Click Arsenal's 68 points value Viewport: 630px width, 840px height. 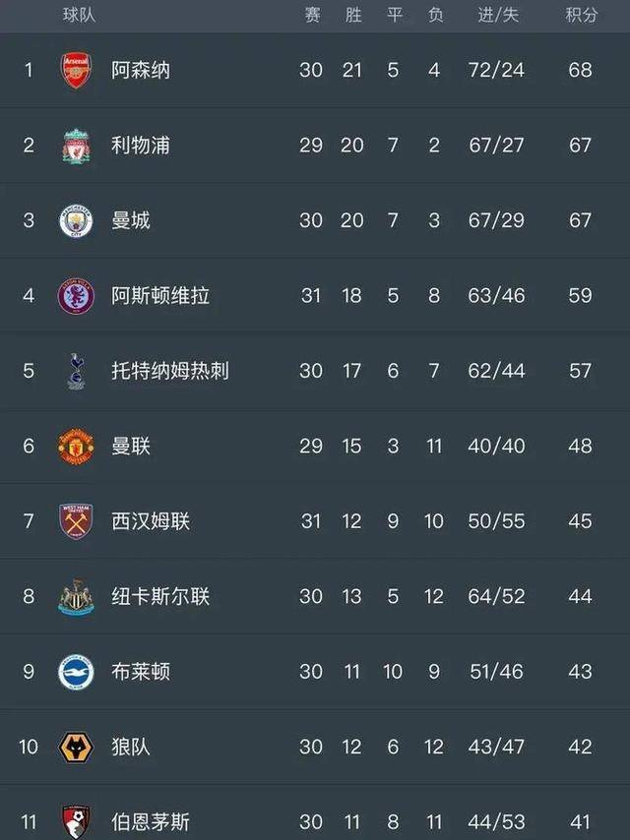(581, 71)
